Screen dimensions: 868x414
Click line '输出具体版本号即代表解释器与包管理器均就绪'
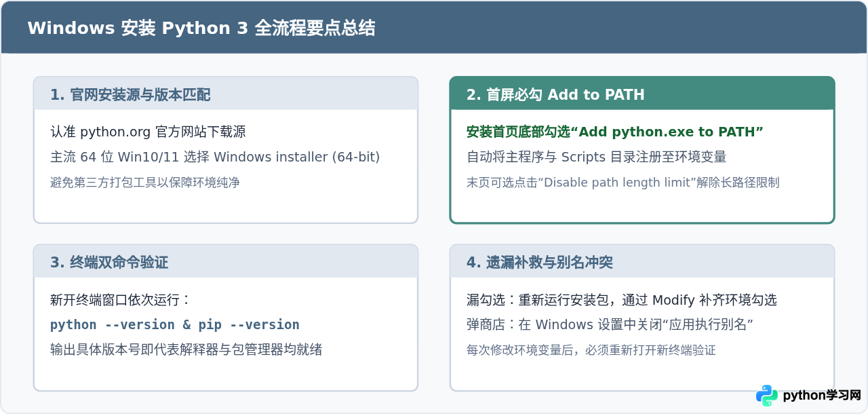coord(186,350)
